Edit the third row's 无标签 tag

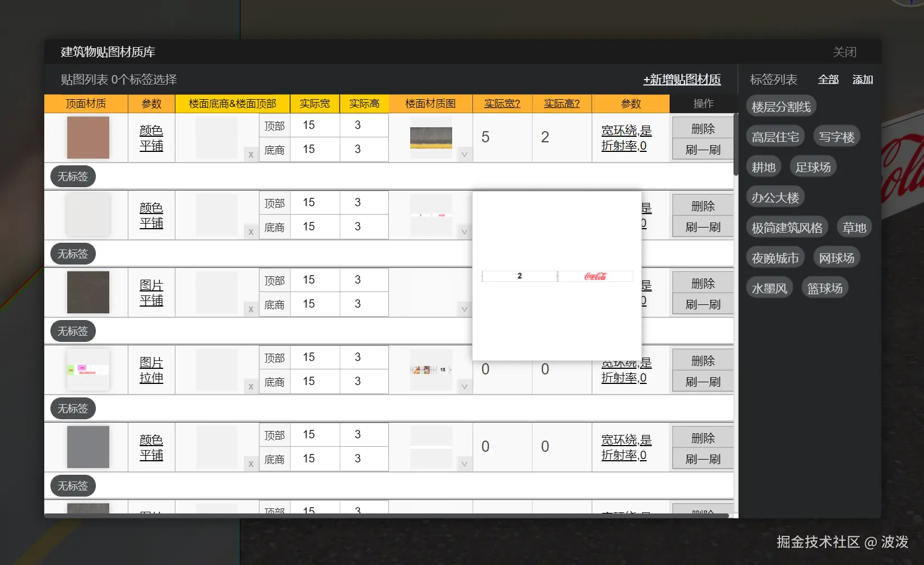73,331
